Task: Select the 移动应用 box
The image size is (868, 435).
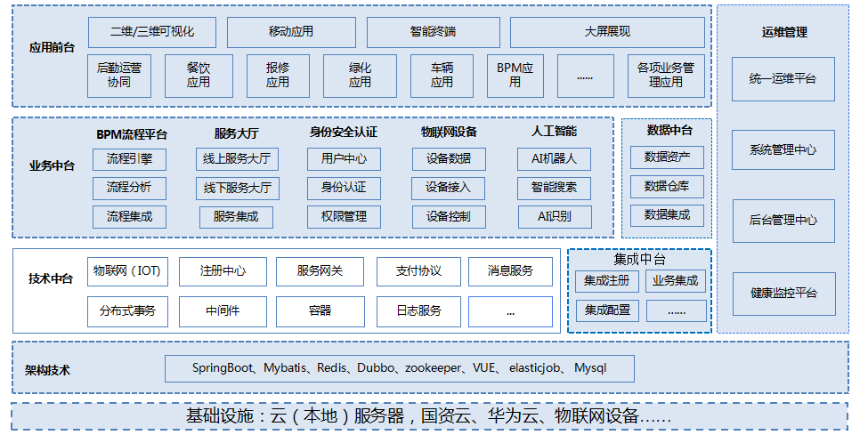Action: [290, 32]
